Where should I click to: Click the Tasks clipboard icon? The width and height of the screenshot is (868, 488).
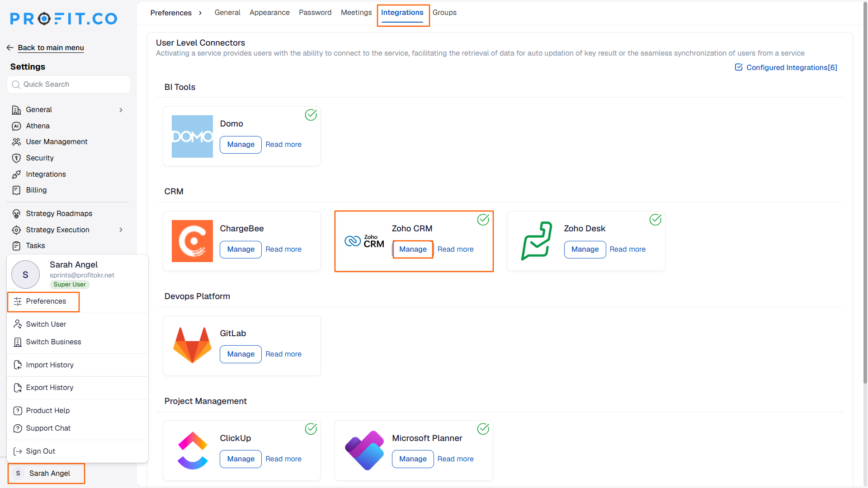[x=16, y=246]
